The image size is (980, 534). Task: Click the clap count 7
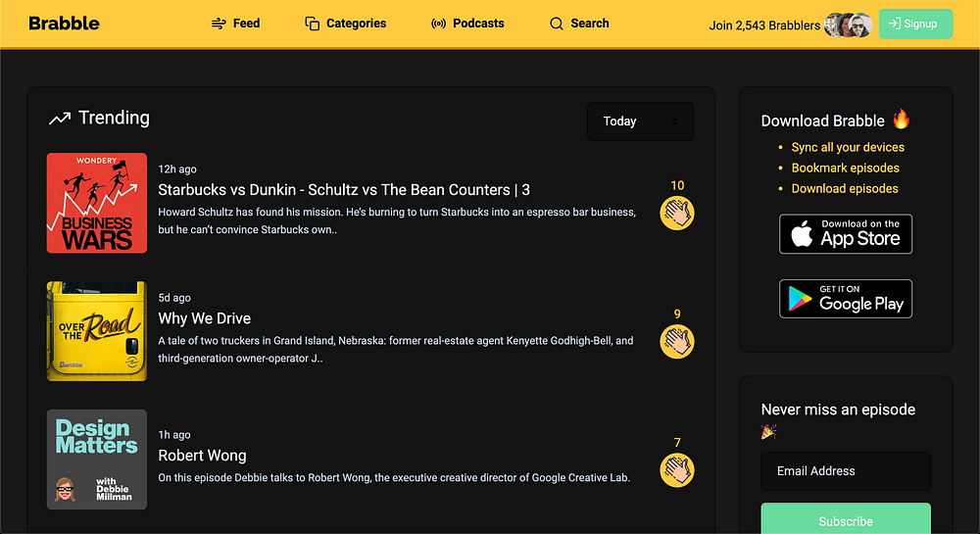(x=677, y=443)
